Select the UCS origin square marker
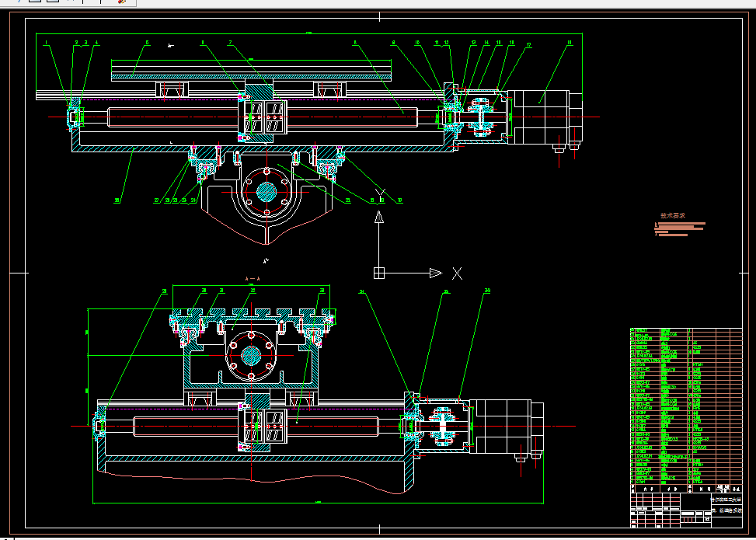 379,273
